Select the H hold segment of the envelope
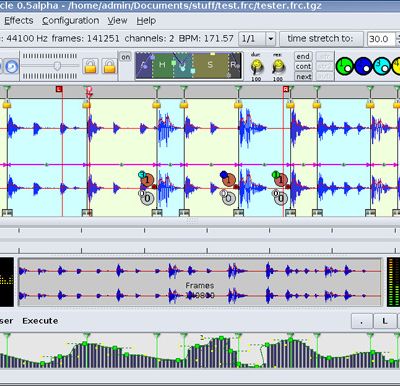Viewport: 400px width, 386px height. click(x=162, y=65)
